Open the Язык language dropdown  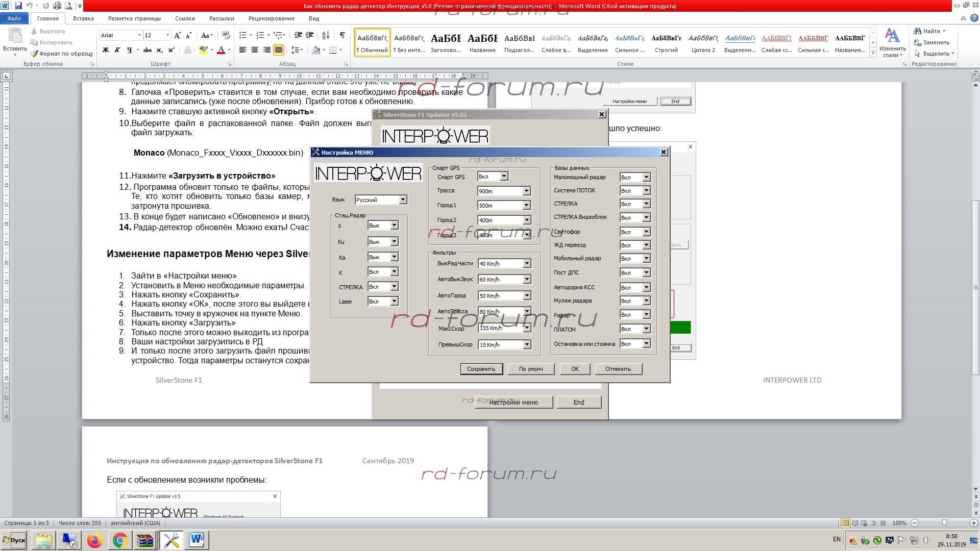(x=403, y=199)
